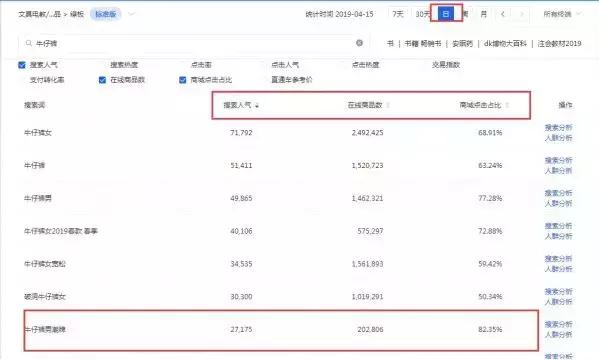599x360 pixels.
Task: Enable the 点击热度 metric
Action: point(365,65)
